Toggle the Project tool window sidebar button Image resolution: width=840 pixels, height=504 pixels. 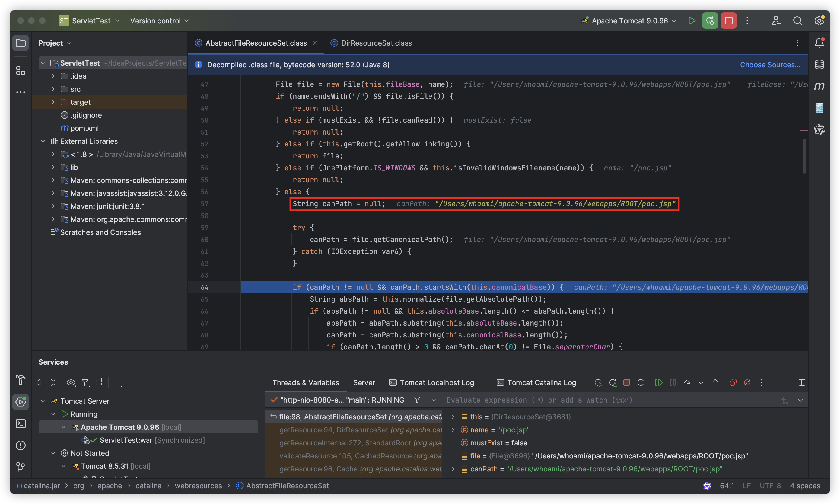(21, 43)
